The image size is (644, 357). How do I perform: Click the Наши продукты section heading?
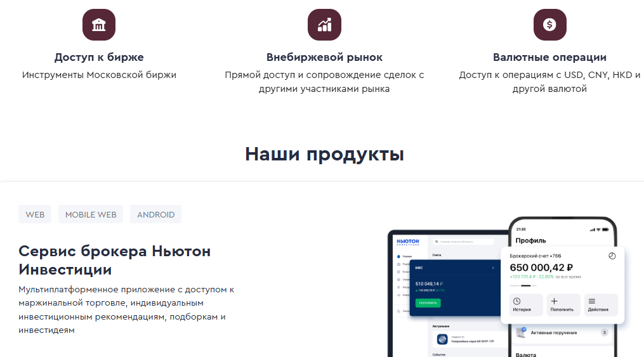point(324,154)
